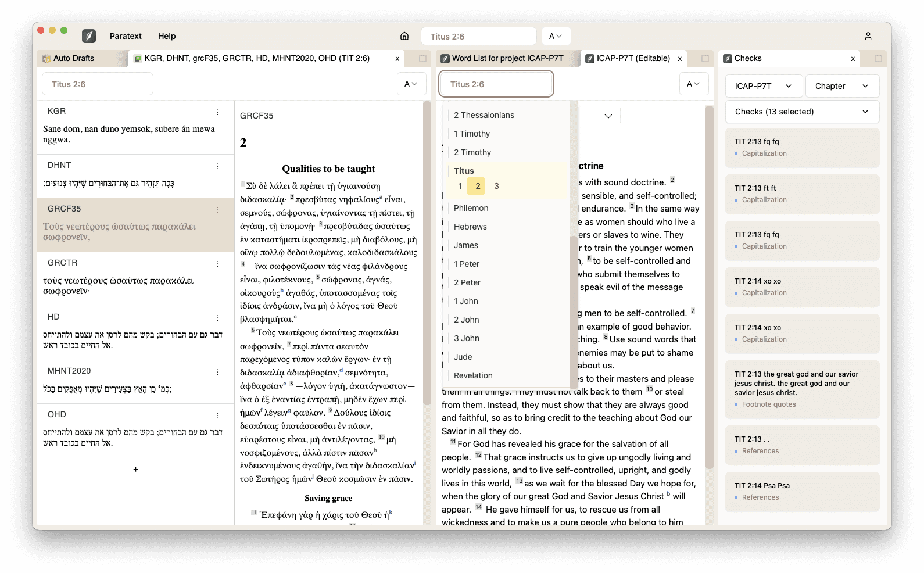Select the ICAP-P7T (Editable) tab

[x=633, y=59]
